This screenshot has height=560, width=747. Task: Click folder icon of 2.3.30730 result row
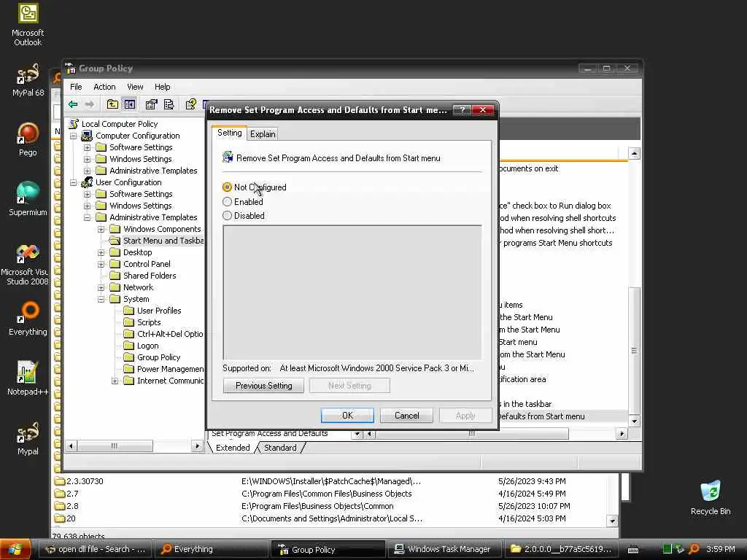point(60,481)
